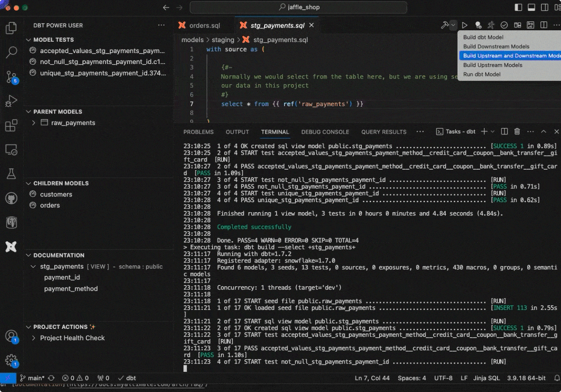The height and width of the screenshot is (392, 561).
Task: Toggle primary side bar layout icon
Action: pyautogui.click(x=518, y=7)
